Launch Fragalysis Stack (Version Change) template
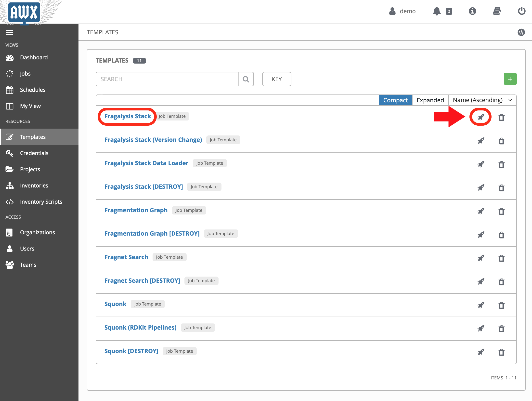Screen dimensions: 532x401 [x=481, y=141]
